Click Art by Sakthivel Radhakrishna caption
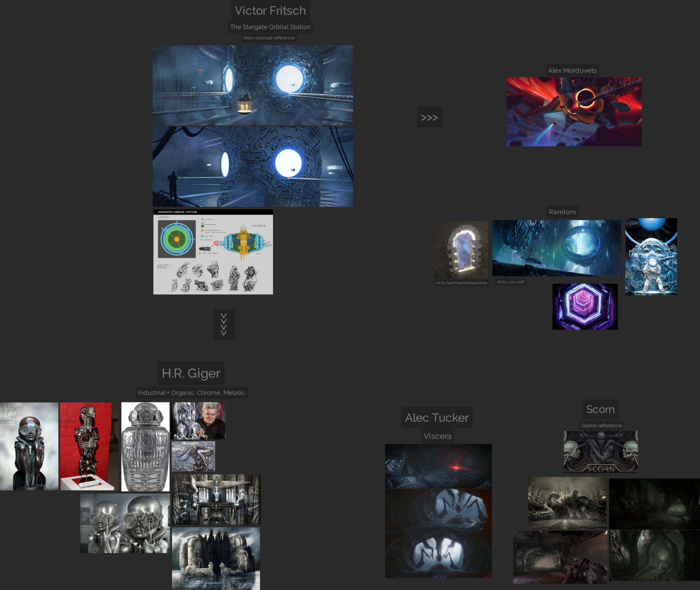The image size is (700, 590). pyautogui.click(x=461, y=283)
